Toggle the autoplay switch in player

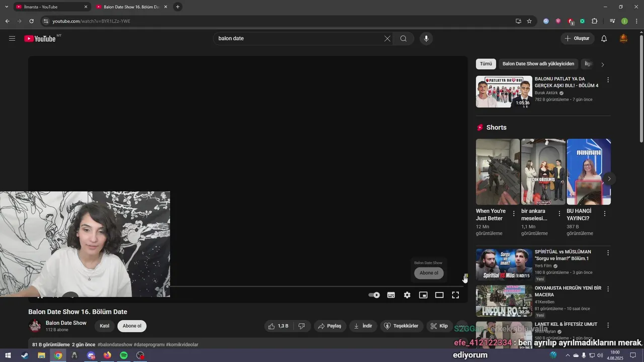tap(374, 295)
